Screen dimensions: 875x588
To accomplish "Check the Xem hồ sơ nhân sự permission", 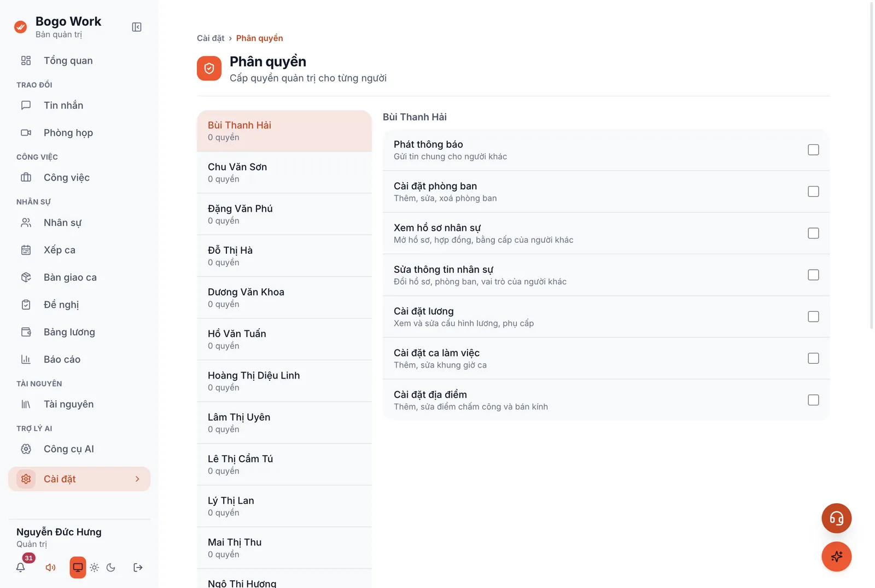I will click(x=813, y=233).
